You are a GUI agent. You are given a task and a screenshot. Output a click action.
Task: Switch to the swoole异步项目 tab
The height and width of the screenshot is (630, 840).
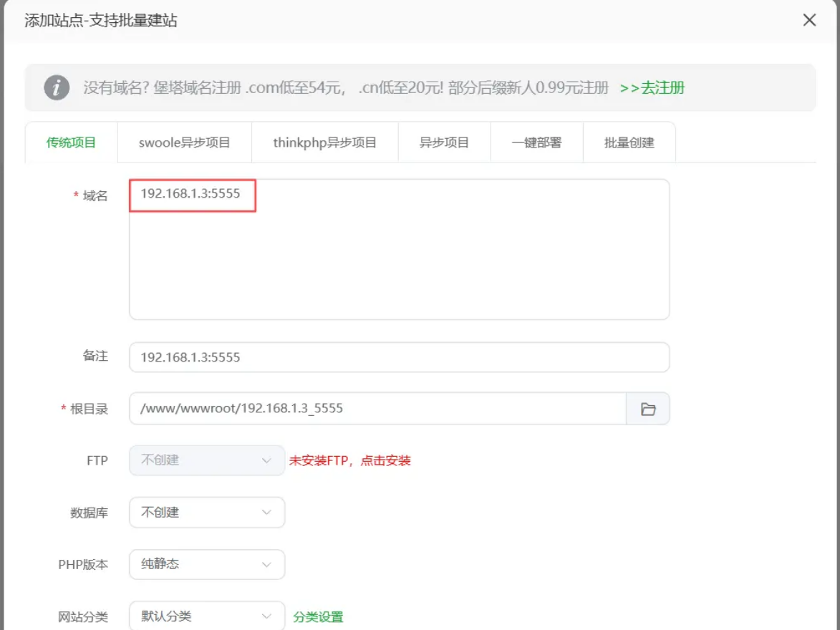pyautogui.click(x=184, y=142)
